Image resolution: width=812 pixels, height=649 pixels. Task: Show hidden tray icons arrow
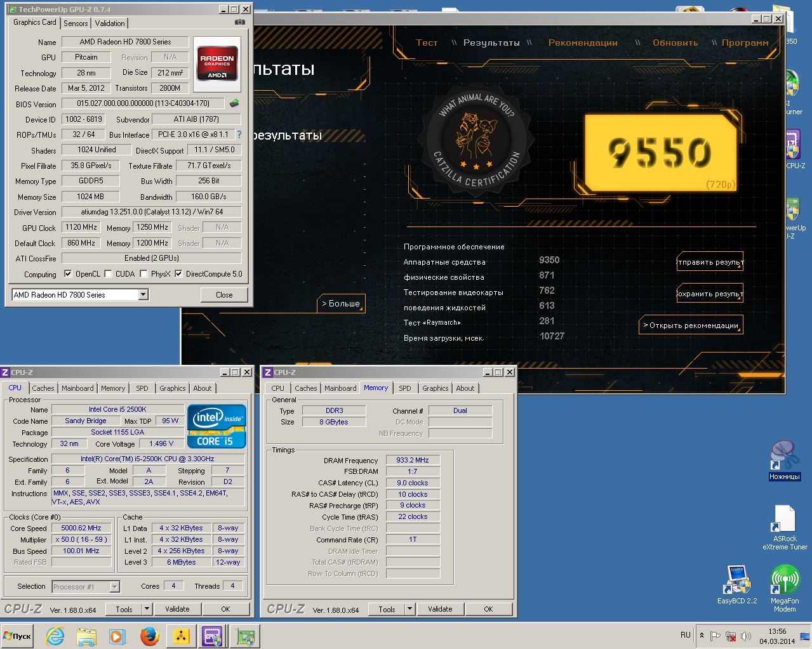click(x=702, y=635)
